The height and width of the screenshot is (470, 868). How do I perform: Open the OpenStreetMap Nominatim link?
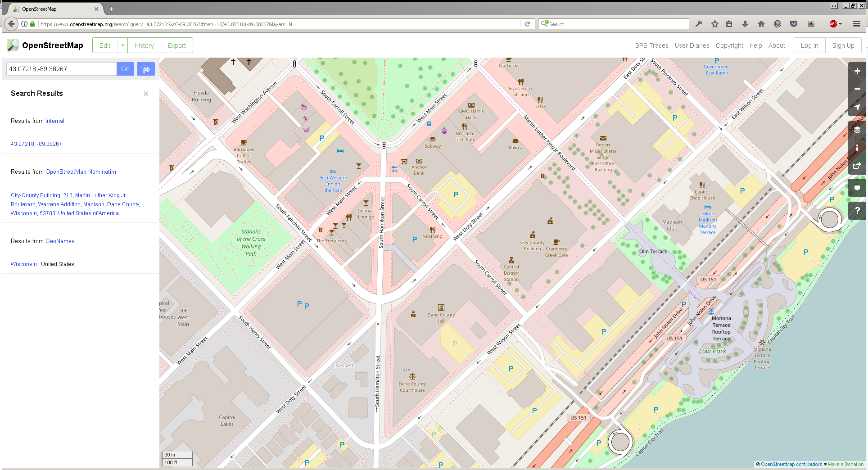81,172
